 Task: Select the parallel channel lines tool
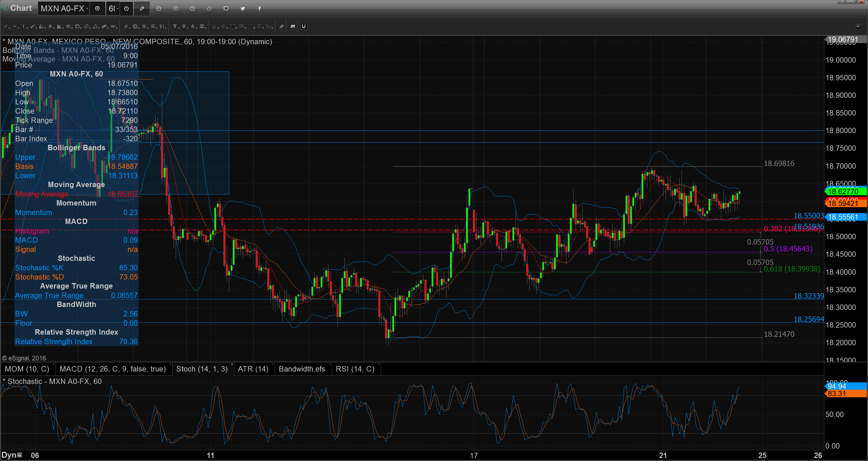click(x=126, y=26)
